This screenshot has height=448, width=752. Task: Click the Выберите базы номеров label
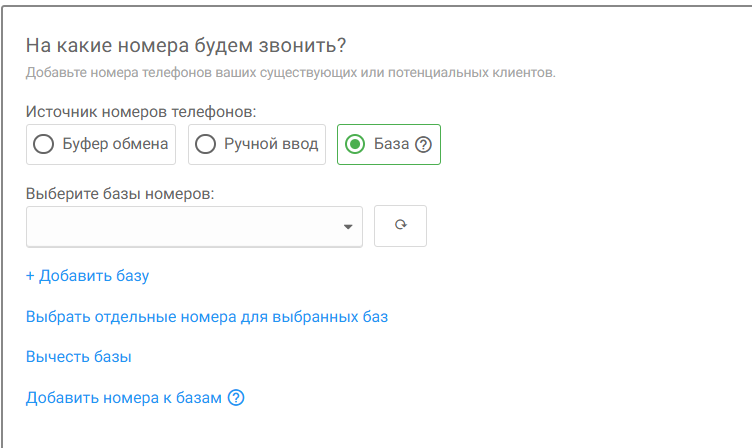(121, 193)
